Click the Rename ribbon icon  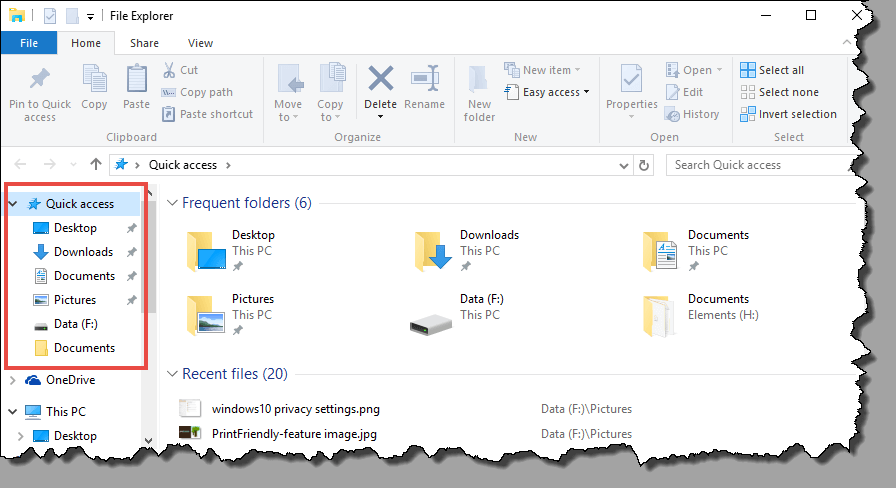tap(425, 78)
